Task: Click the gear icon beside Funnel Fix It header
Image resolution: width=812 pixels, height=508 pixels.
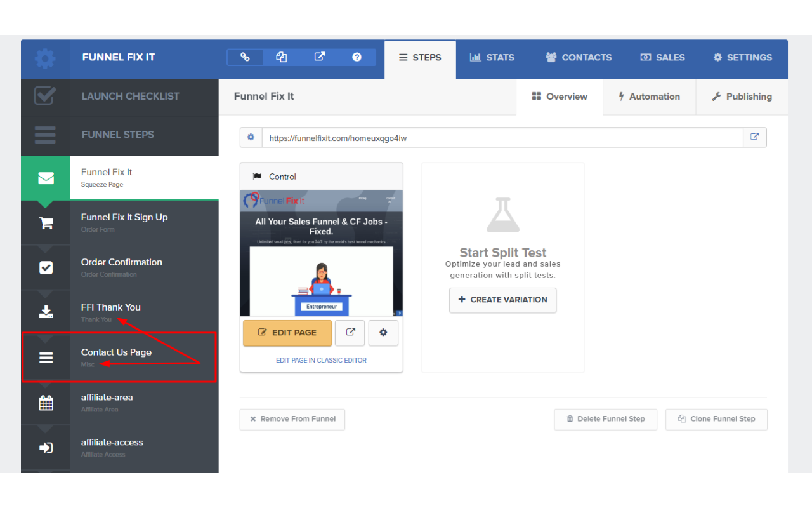Action: 45,59
